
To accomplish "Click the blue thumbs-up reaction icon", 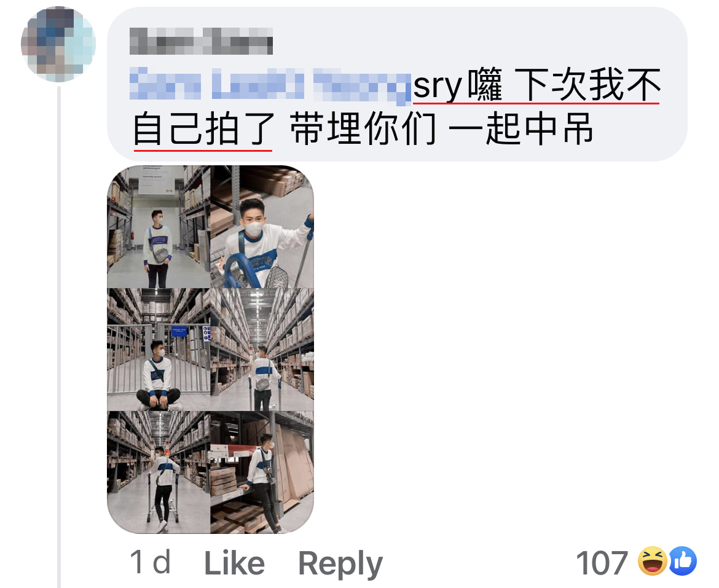I will [x=683, y=561].
